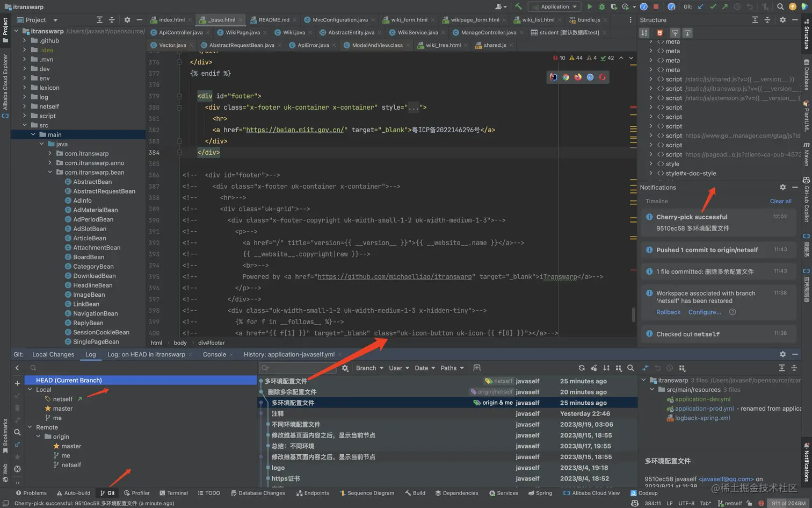Open Paths filter dropdown
Image resolution: width=812 pixels, height=508 pixels.
click(x=452, y=368)
